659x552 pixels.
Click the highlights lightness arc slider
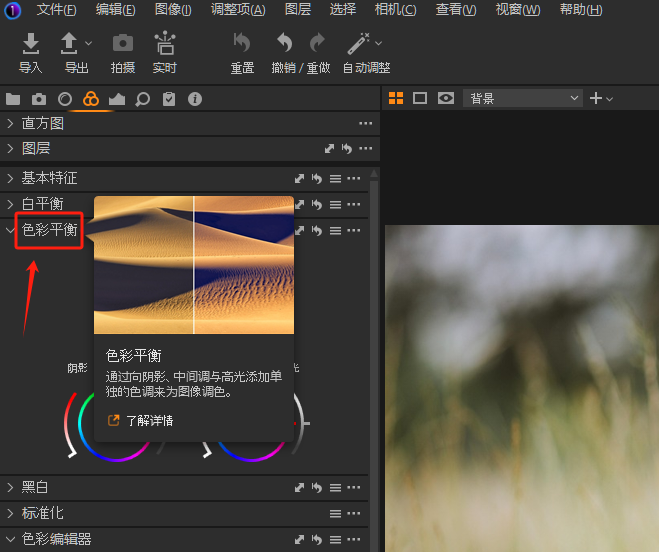300,424
